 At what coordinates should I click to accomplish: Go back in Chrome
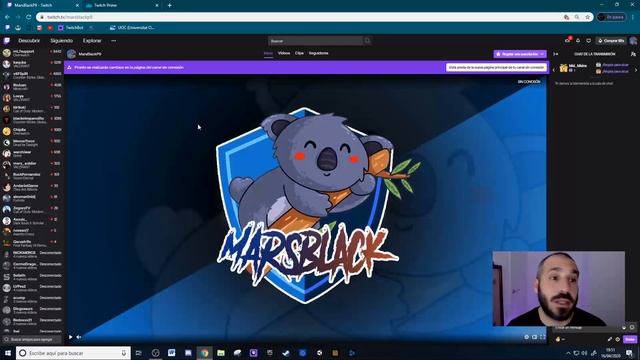pos(7,17)
